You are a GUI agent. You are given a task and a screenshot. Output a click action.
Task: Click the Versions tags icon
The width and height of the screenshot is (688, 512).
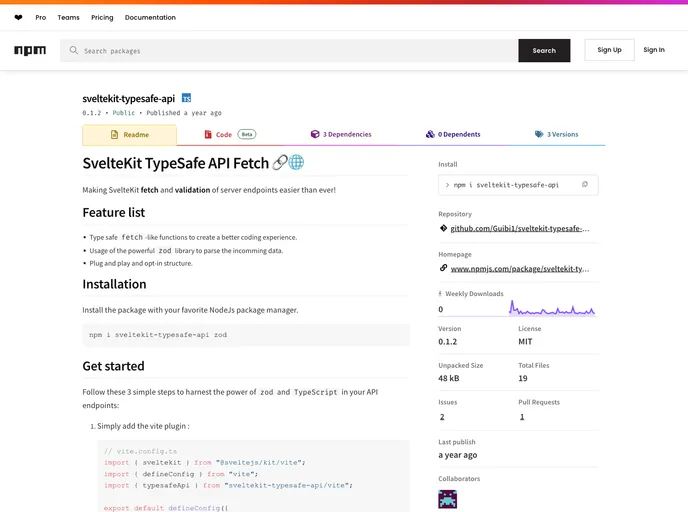click(x=539, y=134)
